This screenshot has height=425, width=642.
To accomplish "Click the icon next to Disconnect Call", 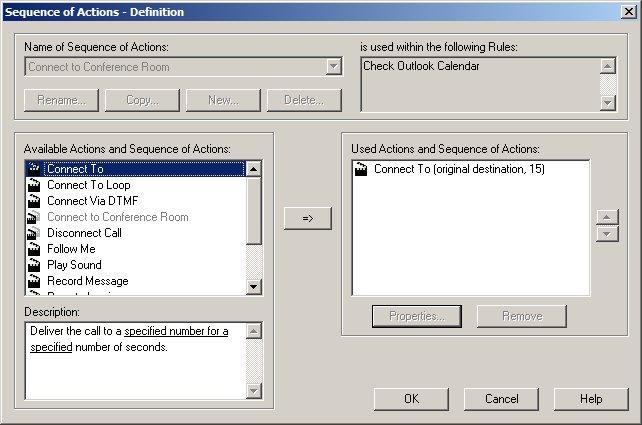I will (x=34, y=233).
